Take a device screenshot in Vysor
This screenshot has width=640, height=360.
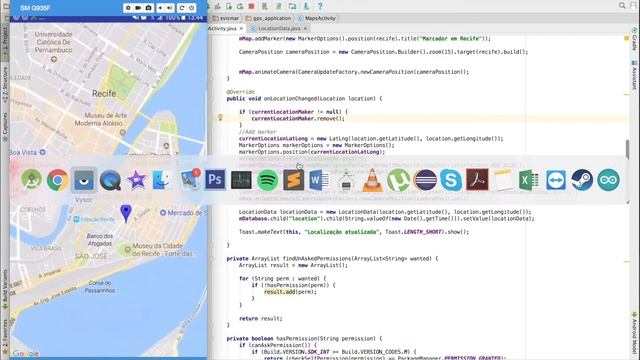149,8
